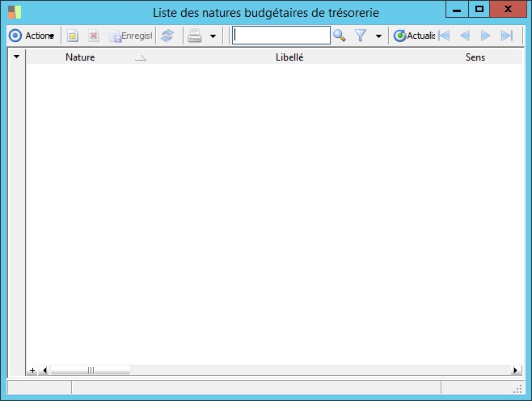This screenshot has height=401, width=532.
Task: Maximize the window
Action: coord(479,9)
